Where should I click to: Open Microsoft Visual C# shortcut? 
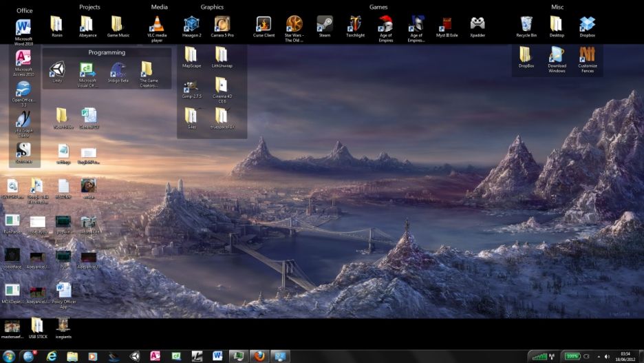[87, 75]
